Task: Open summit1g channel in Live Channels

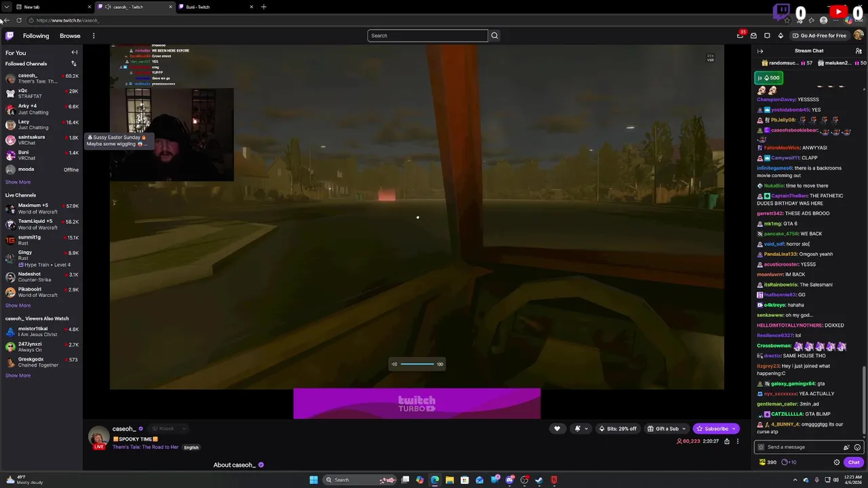Action: (41, 240)
